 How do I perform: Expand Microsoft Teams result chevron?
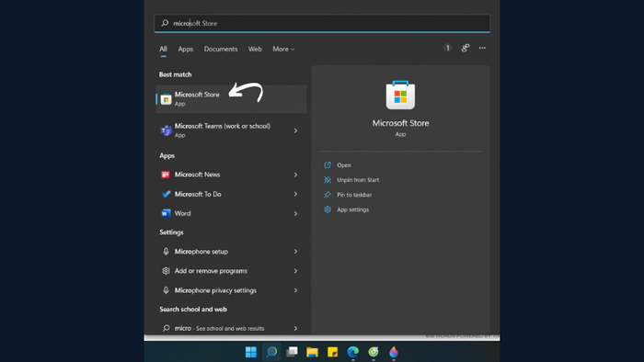(x=295, y=130)
